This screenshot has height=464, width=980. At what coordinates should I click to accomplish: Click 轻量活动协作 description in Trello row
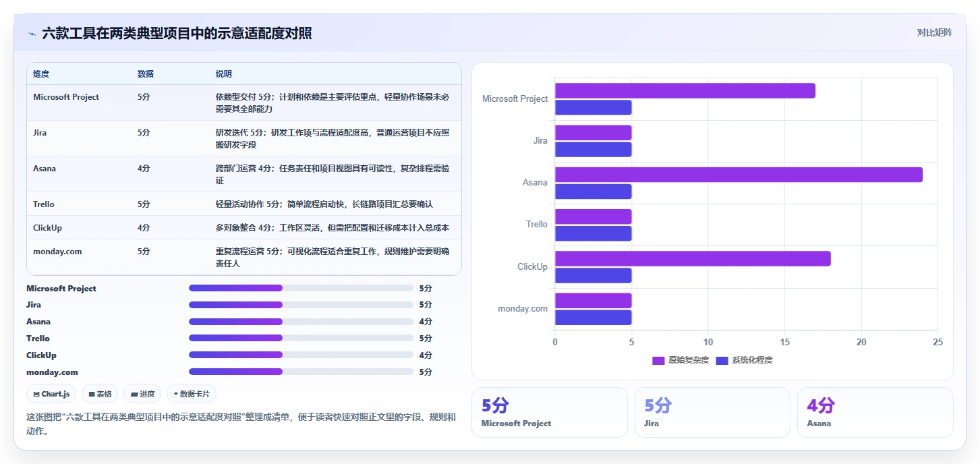324,204
